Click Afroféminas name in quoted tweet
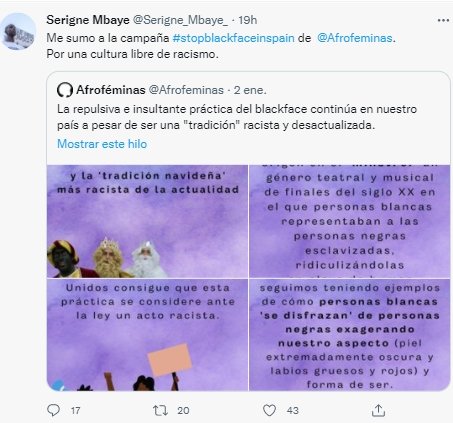The image size is (453, 423). point(111,90)
